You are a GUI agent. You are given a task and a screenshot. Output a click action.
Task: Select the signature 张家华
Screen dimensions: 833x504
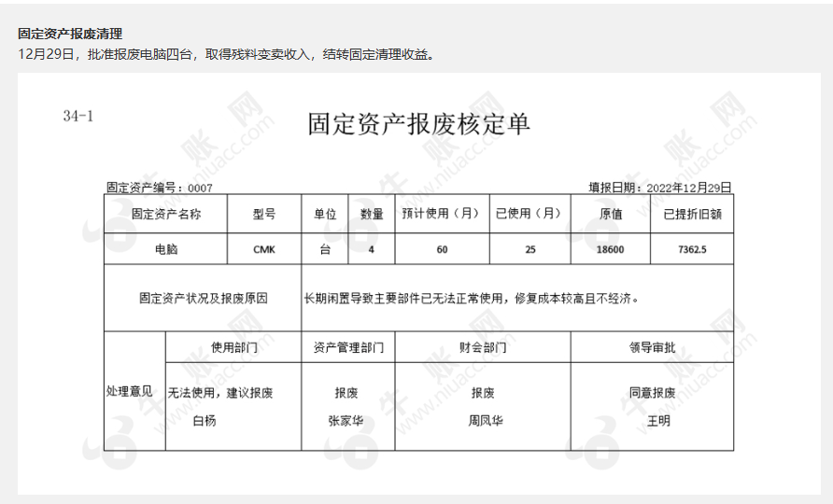point(346,421)
